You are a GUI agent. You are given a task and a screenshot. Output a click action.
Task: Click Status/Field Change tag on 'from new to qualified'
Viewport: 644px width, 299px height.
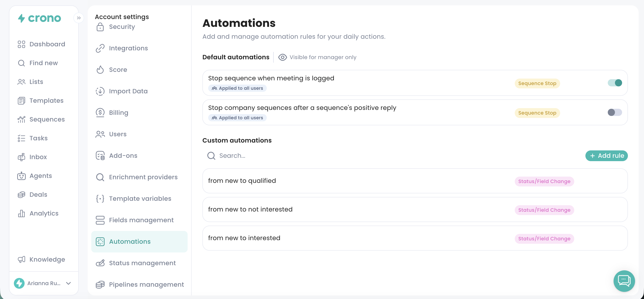point(544,182)
